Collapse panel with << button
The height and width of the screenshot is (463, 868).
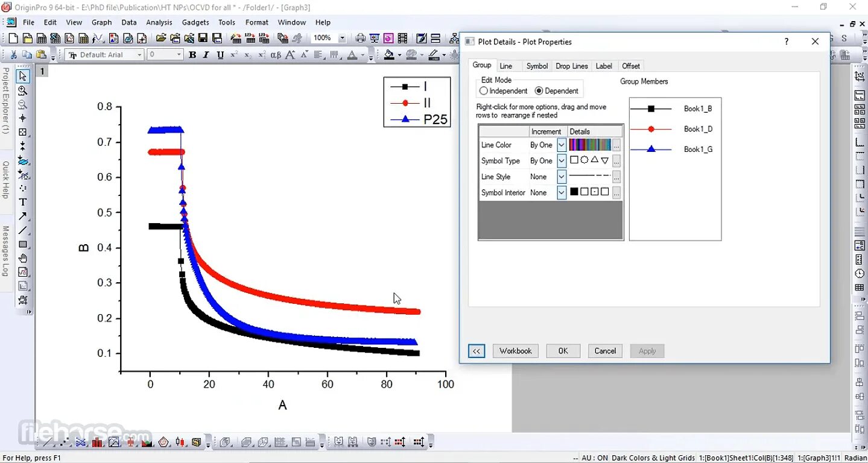coord(477,351)
